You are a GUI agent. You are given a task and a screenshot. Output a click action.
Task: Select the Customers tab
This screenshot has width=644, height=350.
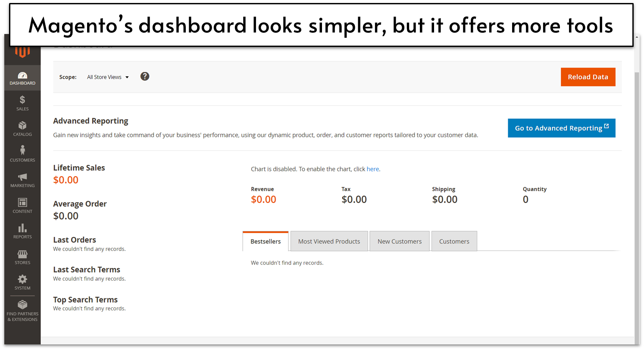point(454,241)
